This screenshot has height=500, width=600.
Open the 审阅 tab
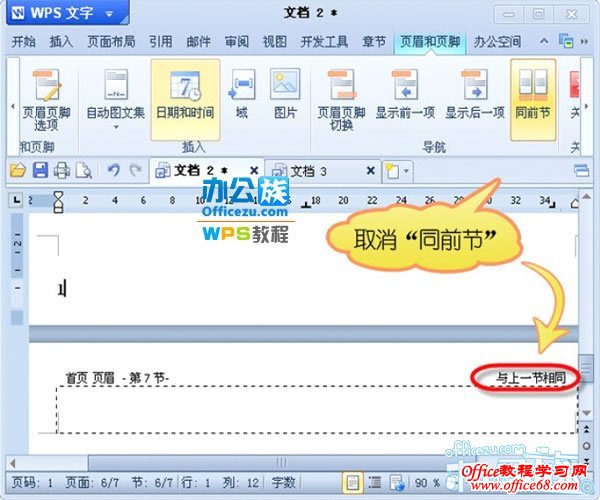click(236, 41)
